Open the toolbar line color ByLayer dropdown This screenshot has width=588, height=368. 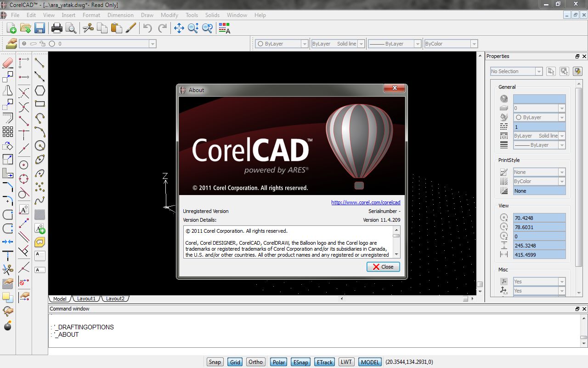(x=304, y=44)
